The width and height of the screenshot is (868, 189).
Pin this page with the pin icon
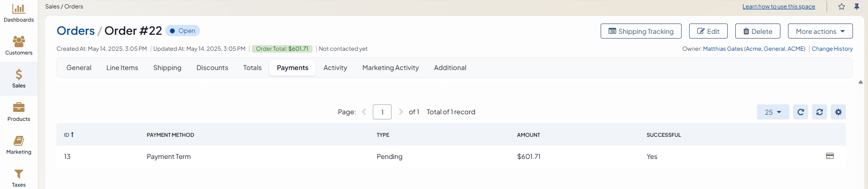click(x=857, y=7)
